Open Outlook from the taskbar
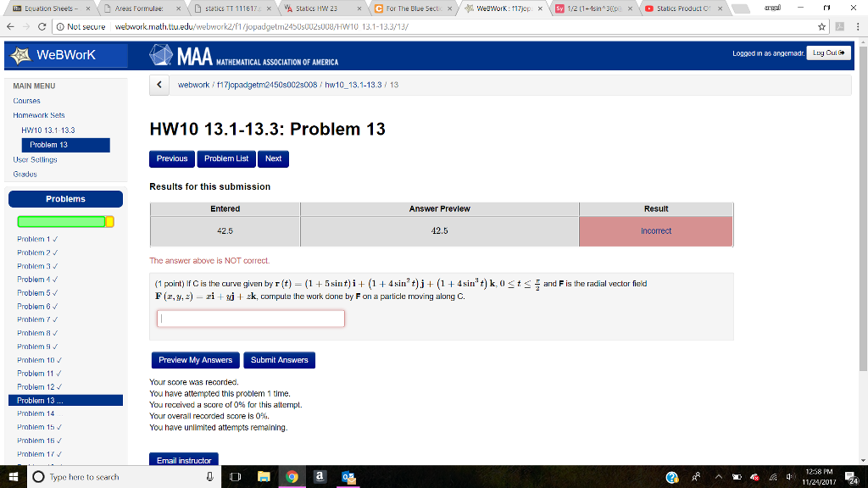The height and width of the screenshot is (488, 868). coord(348,477)
